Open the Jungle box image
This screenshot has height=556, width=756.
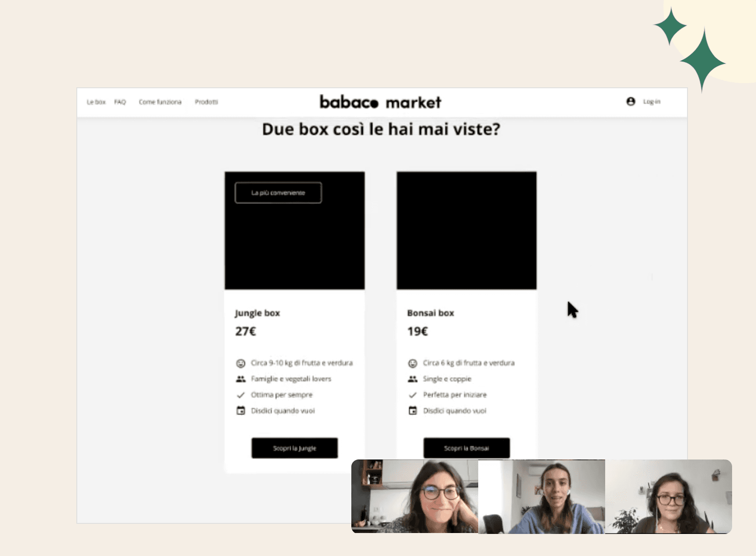[295, 231]
